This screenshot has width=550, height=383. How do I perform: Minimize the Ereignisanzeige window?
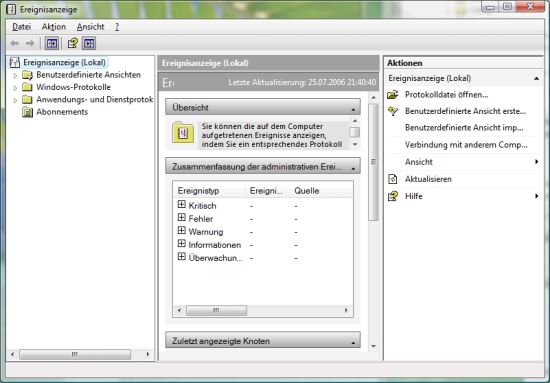(490, 7)
